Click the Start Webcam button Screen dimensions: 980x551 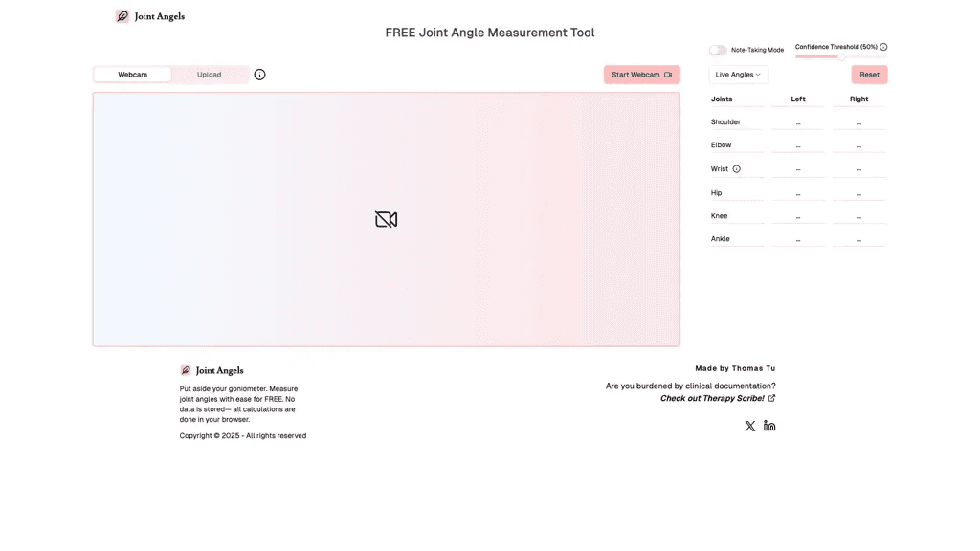click(642, 75)
